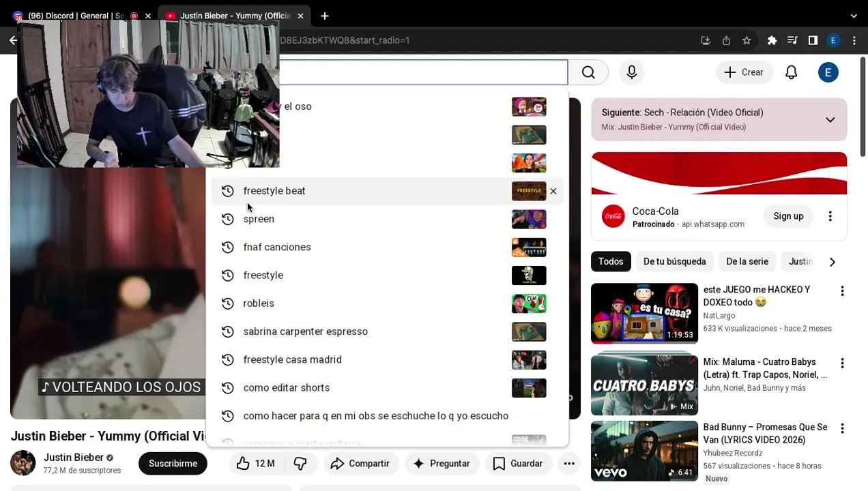Screen dimensions: 868x491
Task: Focus the YouTube search input field
Action: 423,72
